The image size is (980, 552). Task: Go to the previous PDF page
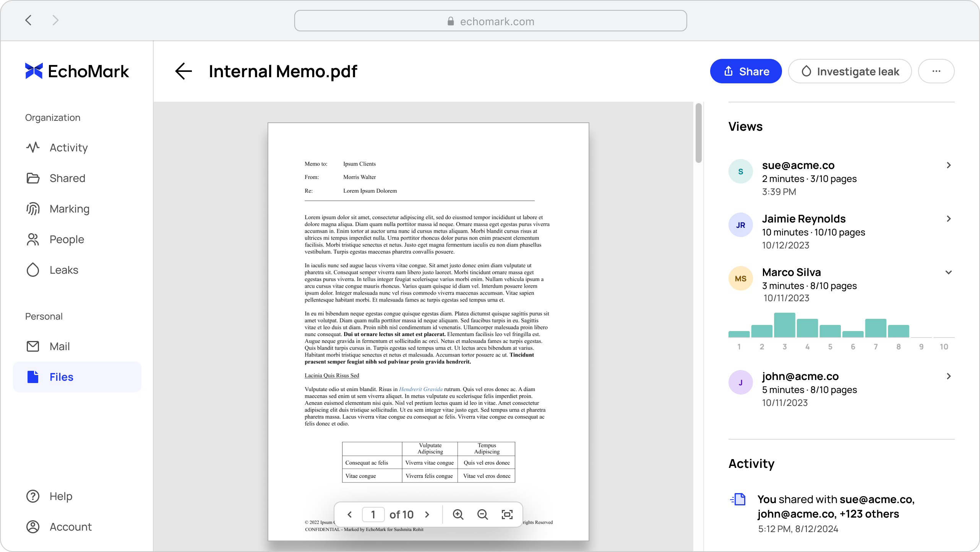coord(349,515)
